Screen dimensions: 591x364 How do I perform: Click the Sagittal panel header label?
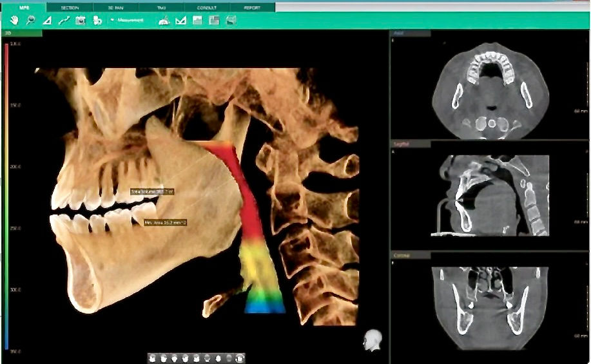[x=410, y=144]
